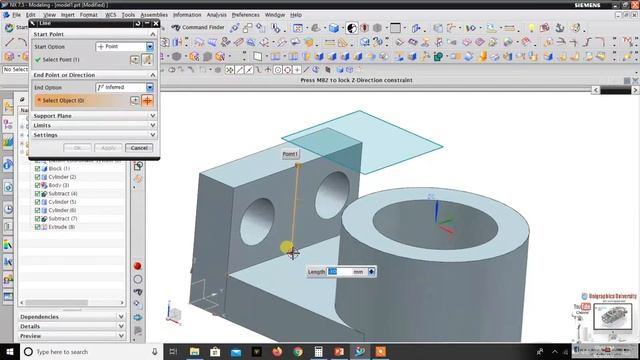Open the Format menu

click(x=89, y=15)
